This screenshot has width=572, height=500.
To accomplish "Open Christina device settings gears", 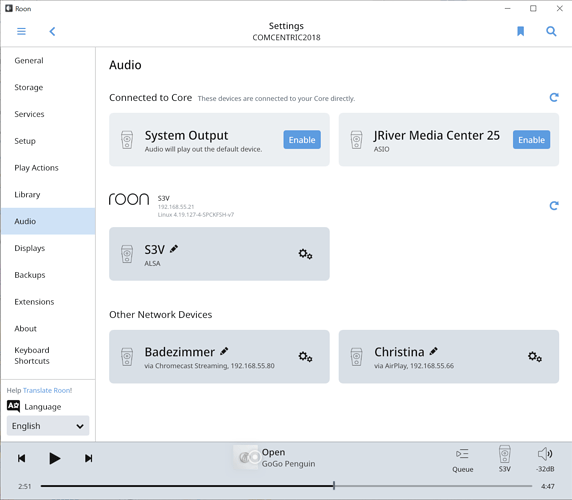I will (535, 356).
